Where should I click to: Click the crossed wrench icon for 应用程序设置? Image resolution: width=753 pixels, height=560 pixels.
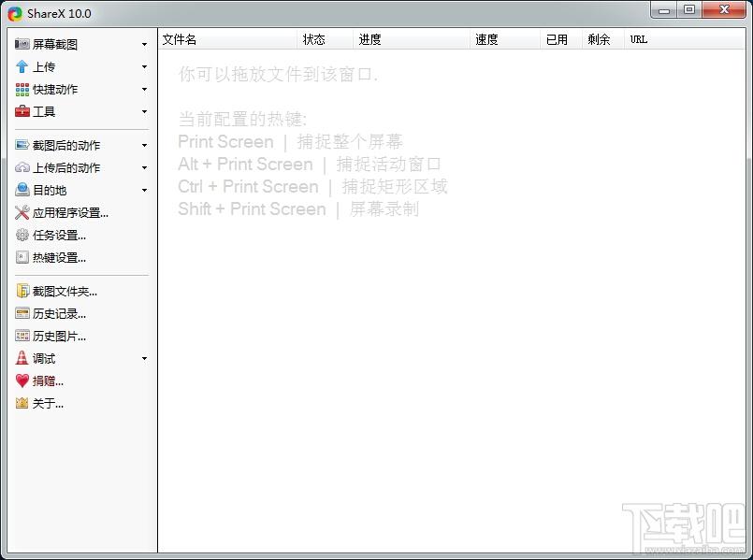point(22,212)
